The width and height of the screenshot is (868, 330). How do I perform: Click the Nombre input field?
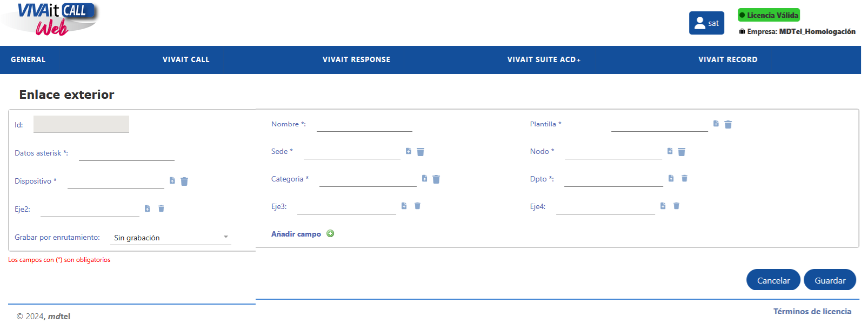tap(364, 125)
